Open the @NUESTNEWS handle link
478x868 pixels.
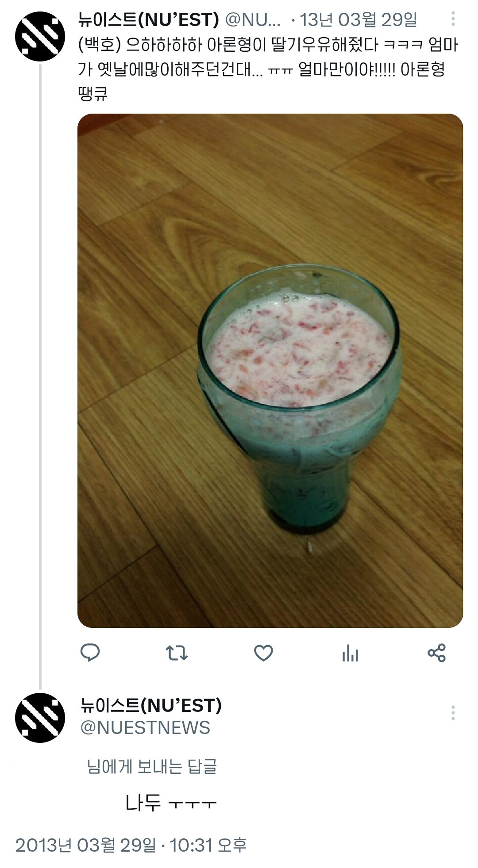[145, 728]
